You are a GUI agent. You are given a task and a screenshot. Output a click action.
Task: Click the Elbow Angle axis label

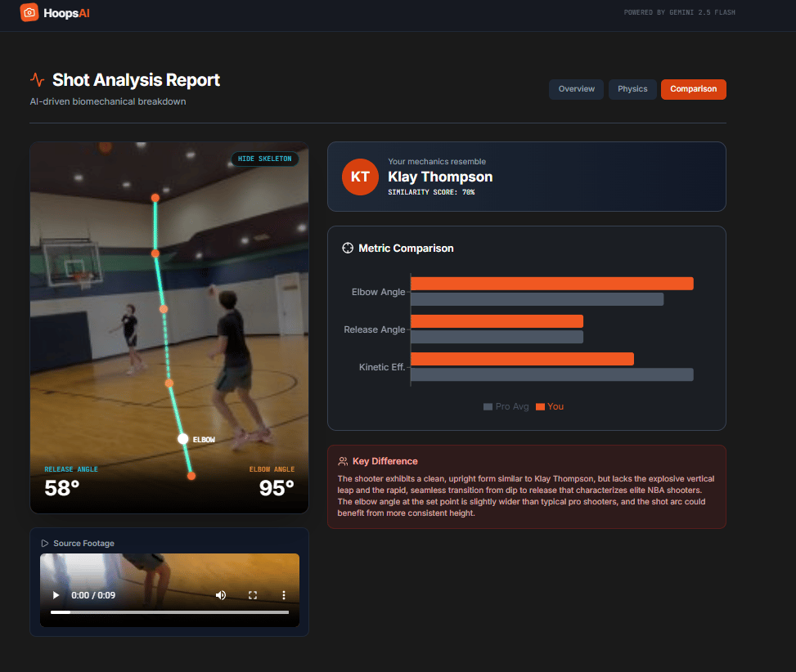pyautogui.click(x=378, y=292)
